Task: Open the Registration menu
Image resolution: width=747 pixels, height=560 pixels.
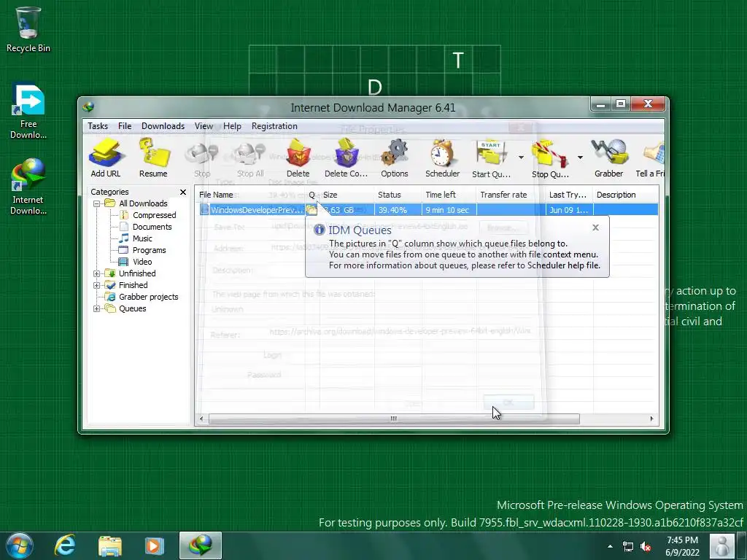Action: pyautogui.click(x=274, y=125)
